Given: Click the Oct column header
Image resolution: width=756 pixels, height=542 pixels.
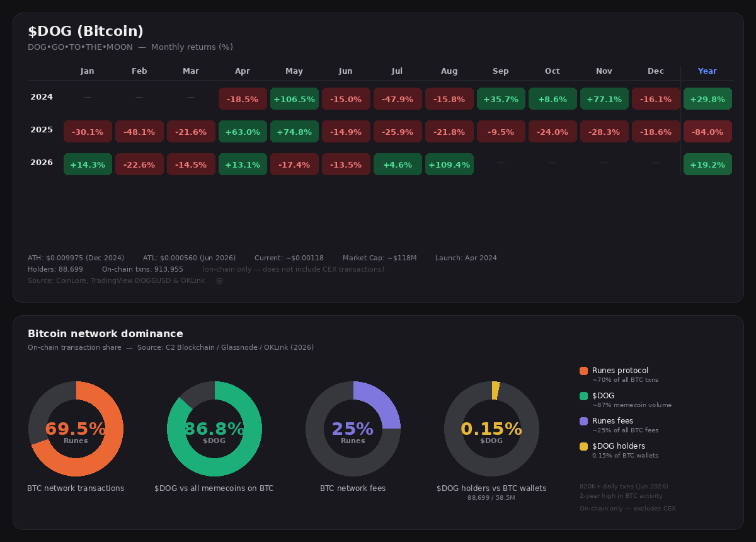Looking at the screenshot, I should coord(553,71).
